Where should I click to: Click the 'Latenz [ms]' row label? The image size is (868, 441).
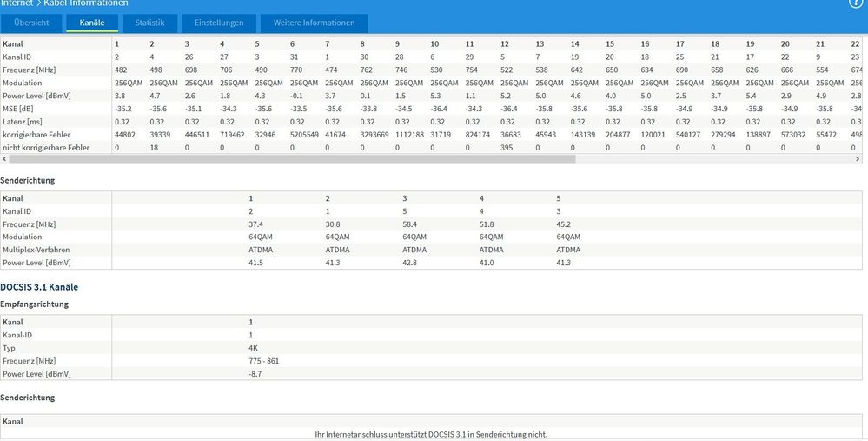22,122
